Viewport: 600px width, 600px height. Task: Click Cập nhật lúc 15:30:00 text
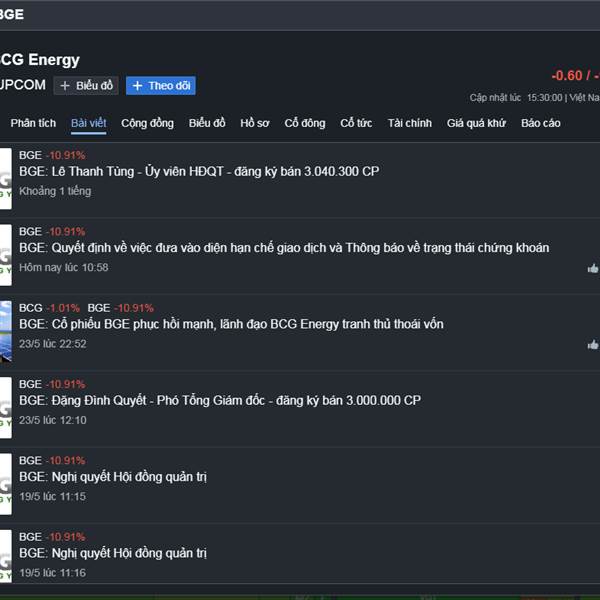[x=516, y=98]
